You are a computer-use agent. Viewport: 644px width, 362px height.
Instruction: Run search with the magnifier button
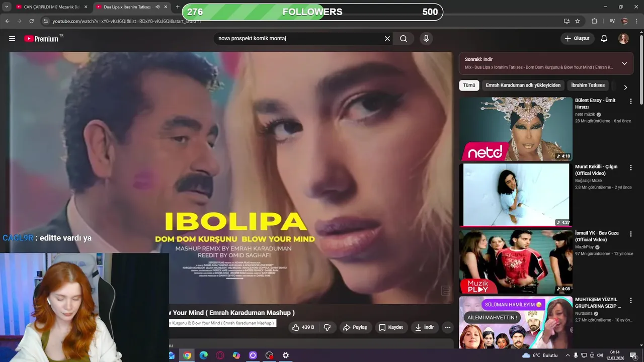[404, 39]
